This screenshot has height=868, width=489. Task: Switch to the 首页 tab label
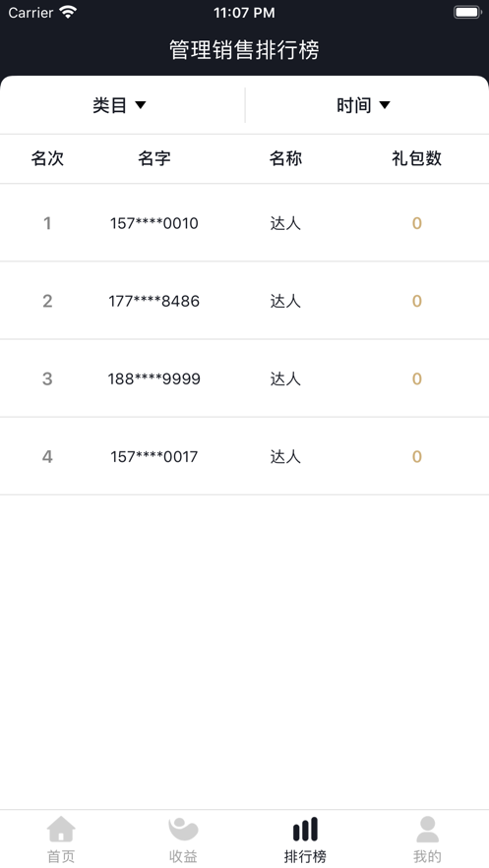point(61,856)
